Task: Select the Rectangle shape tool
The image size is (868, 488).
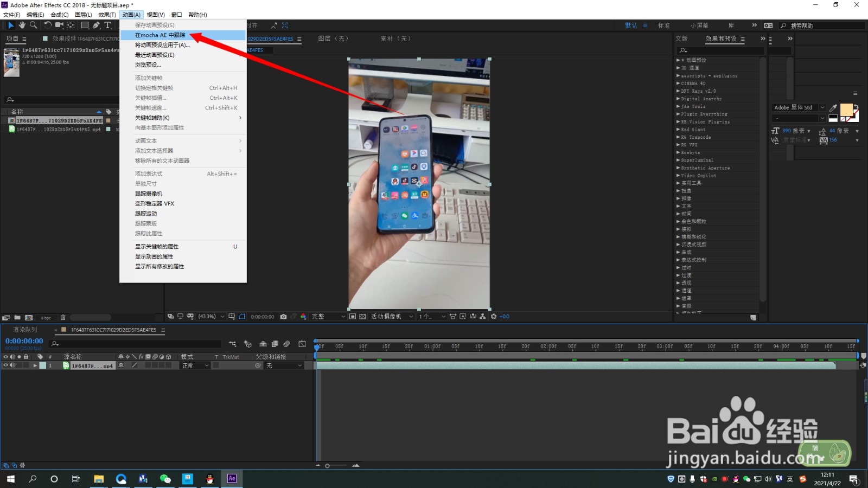Action: [x=85, y=25]
